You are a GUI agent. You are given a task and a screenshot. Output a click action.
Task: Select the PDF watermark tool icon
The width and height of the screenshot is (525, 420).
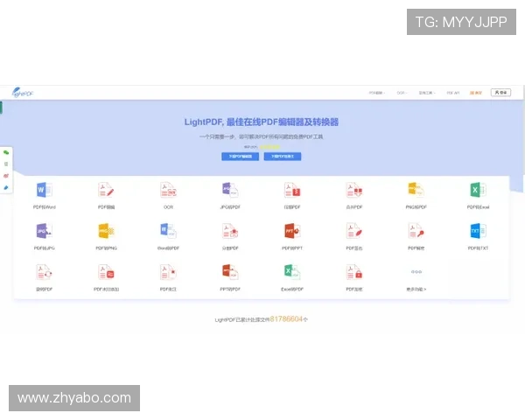click(106, 272)
